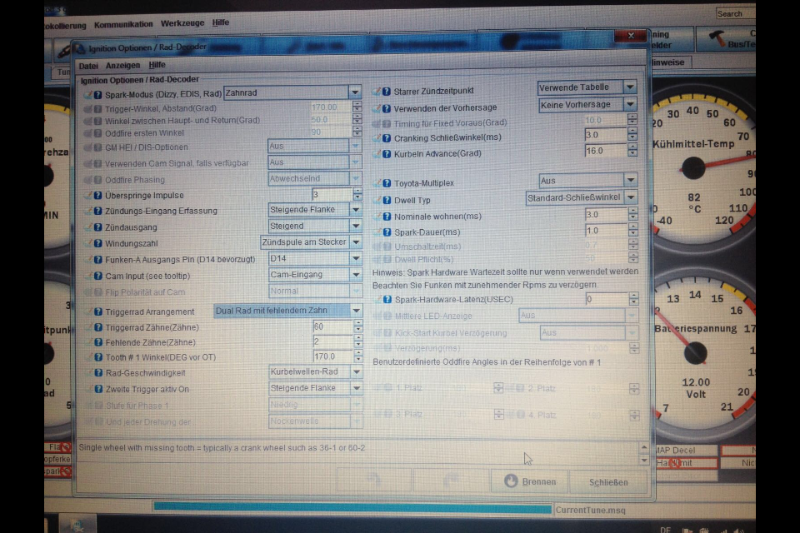Click the Schließen button
Screen dimensions: 800x533
click(x=608, y=481)
